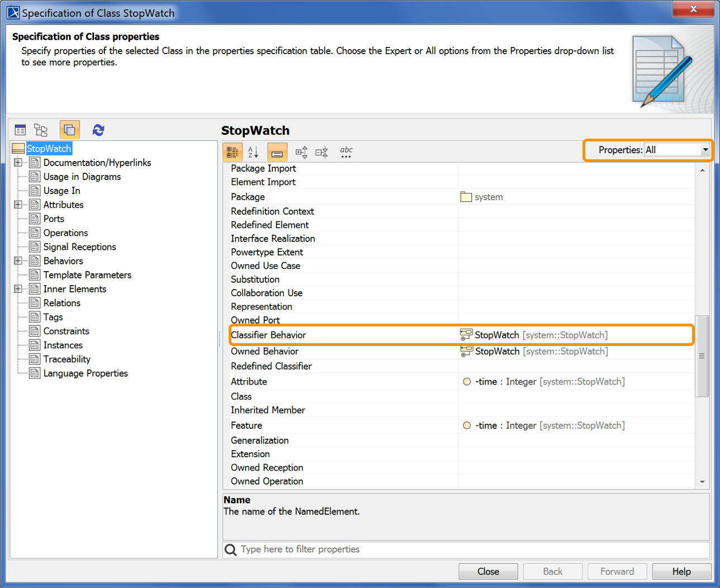This screenshot has width=720, height=588.
Task: Click the expand all icon
Action: (x=301, y=151)
